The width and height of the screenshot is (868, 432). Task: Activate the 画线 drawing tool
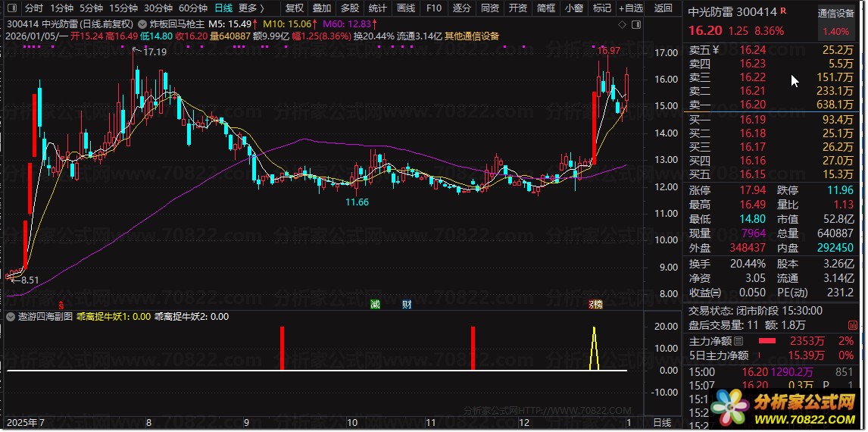(x=406, y=8)
